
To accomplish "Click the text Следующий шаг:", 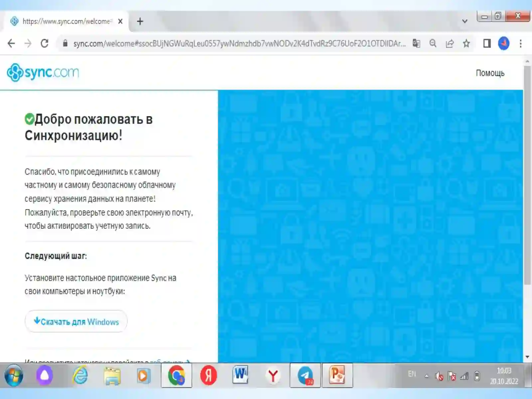I will 56,256.
